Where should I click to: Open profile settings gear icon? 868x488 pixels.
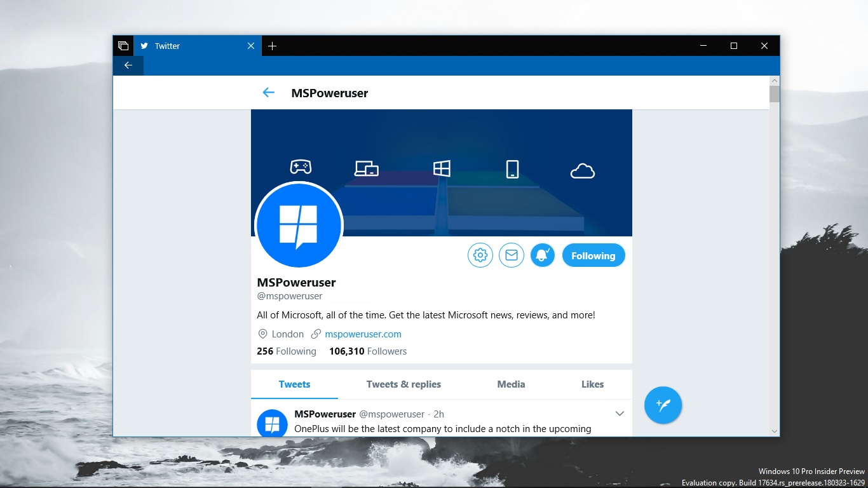(x=480, y=255)
